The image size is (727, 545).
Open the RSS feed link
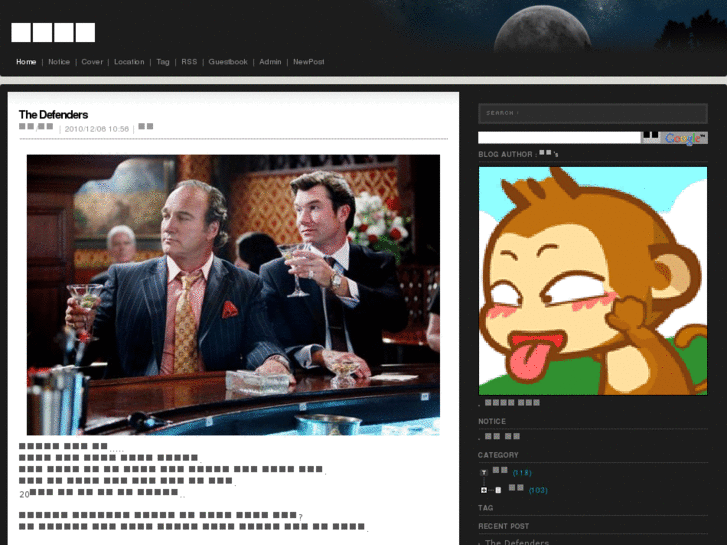click(189, 62)
